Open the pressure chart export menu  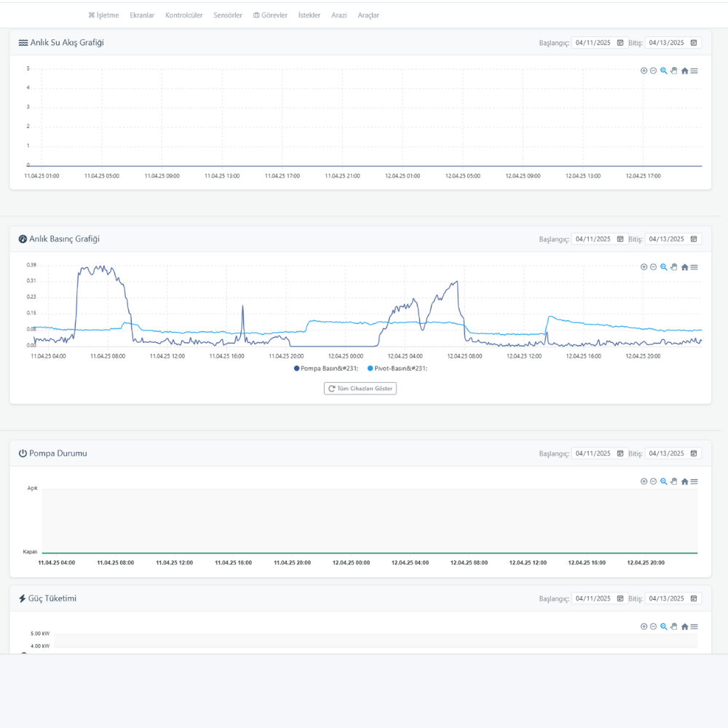pos(695,267)
